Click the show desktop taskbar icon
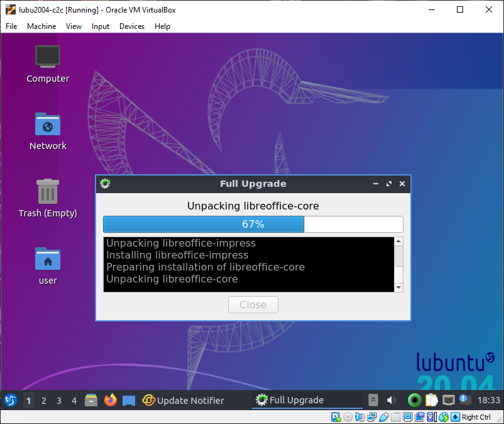This screenshot has height=424, width=504. (129, 400)
